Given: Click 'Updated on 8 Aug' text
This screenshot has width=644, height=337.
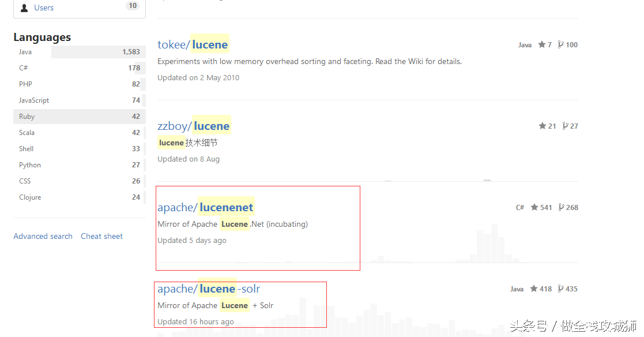Looking at the screenshot, I should (x=189, y=159).
